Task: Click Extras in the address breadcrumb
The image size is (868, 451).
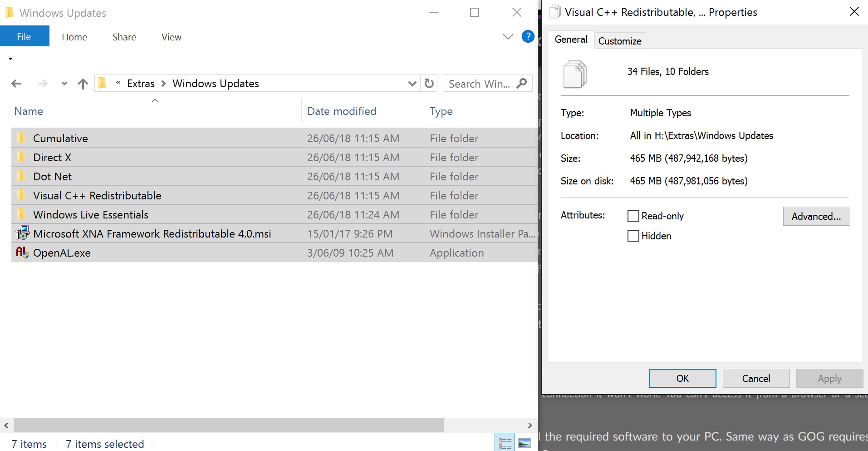Action: (141, 84)
